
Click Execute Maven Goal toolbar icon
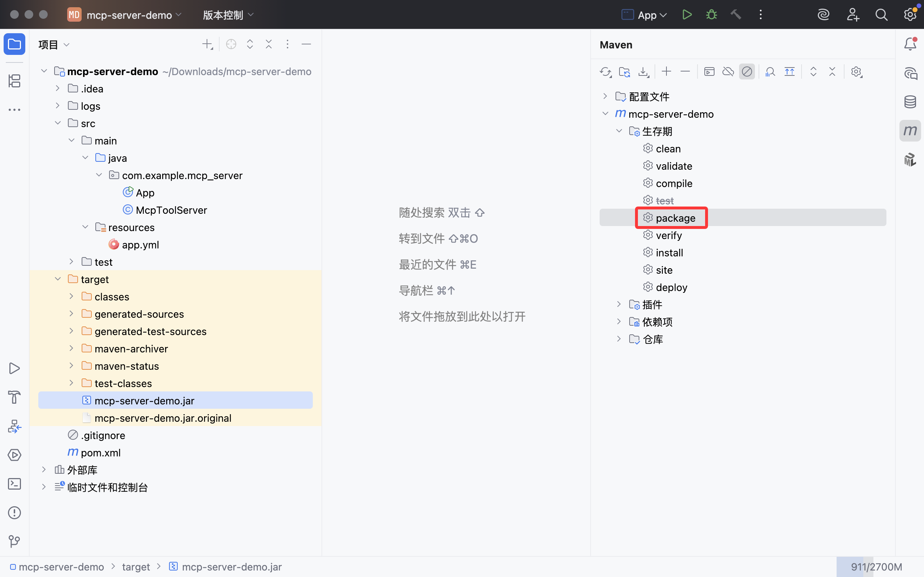(x=709, y=72)
